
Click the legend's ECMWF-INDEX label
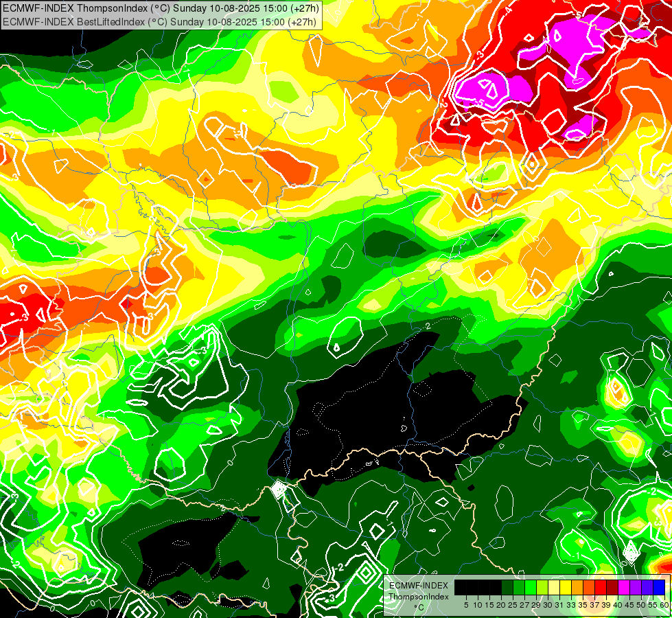[x=418, y=586]
